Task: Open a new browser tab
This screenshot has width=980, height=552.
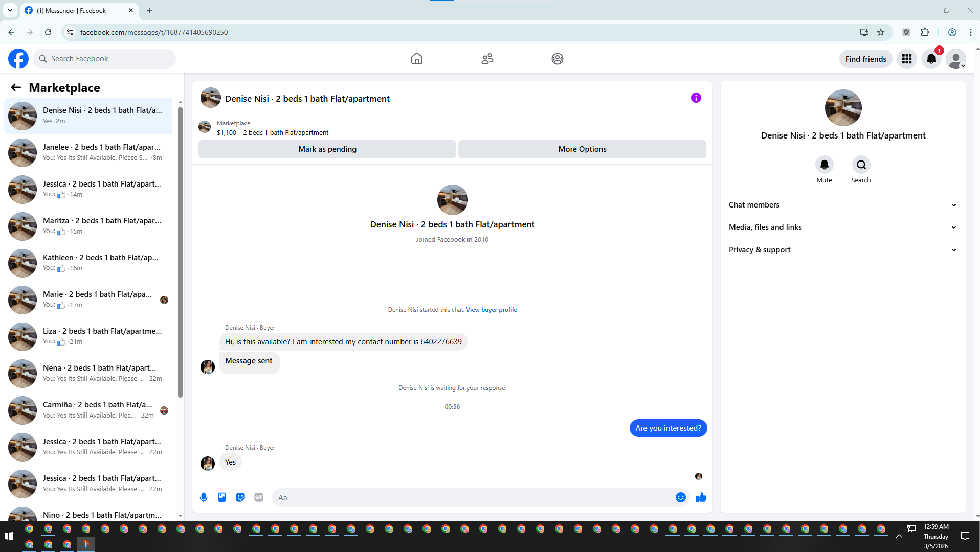Action: [149, 10]
